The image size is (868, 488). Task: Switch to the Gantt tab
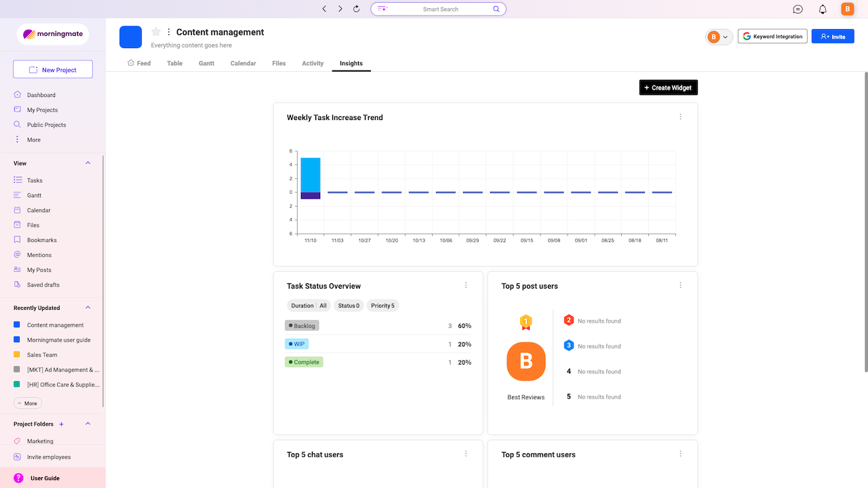click(x=206, y=63)
